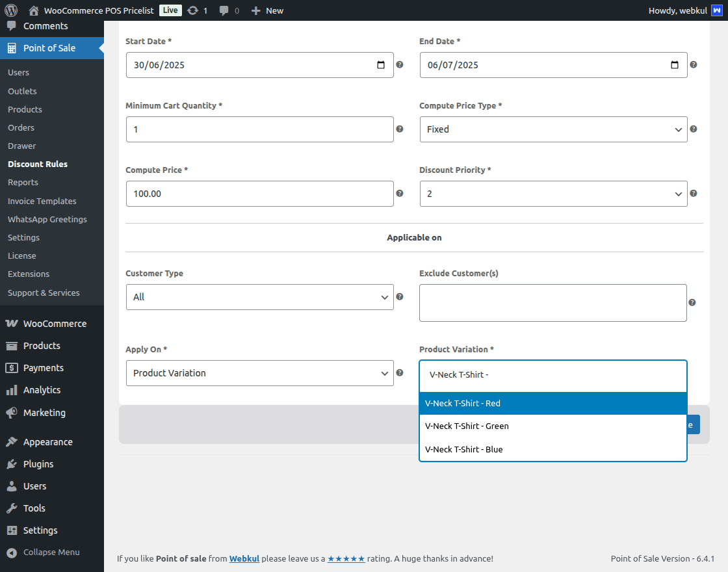The height and width of the screenshot is (572, 728).
Task: Open End Date calendar picker icon
Action: 675,65
